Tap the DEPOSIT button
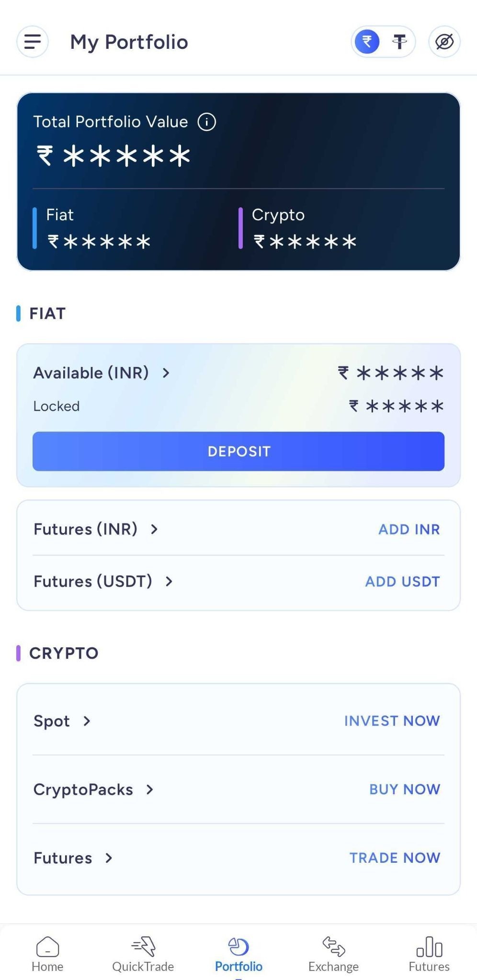Screen dimensions: 477x980 238,451
